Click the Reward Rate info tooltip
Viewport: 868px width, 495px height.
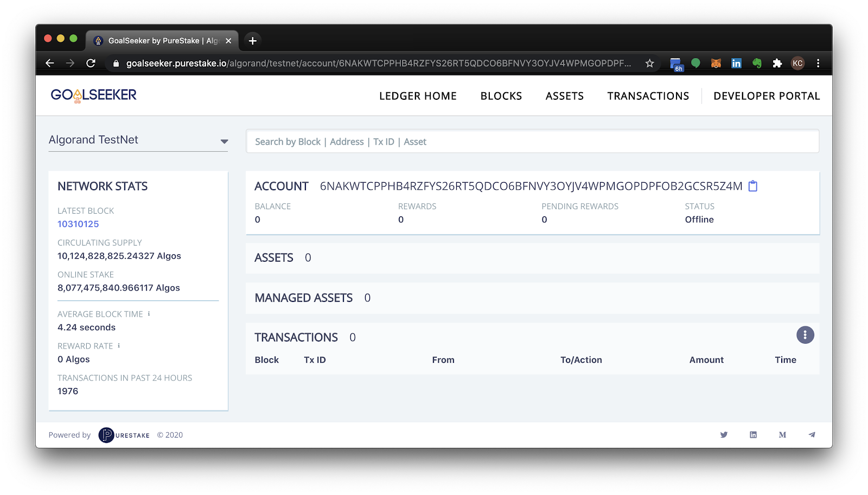click(x=119, y=345)
